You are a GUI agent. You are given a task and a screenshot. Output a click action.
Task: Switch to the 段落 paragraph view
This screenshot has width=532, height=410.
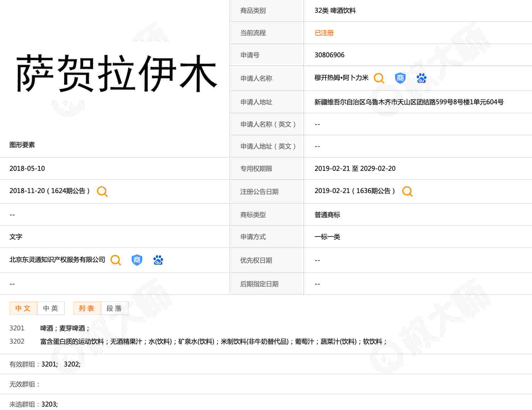click(114, 308)
